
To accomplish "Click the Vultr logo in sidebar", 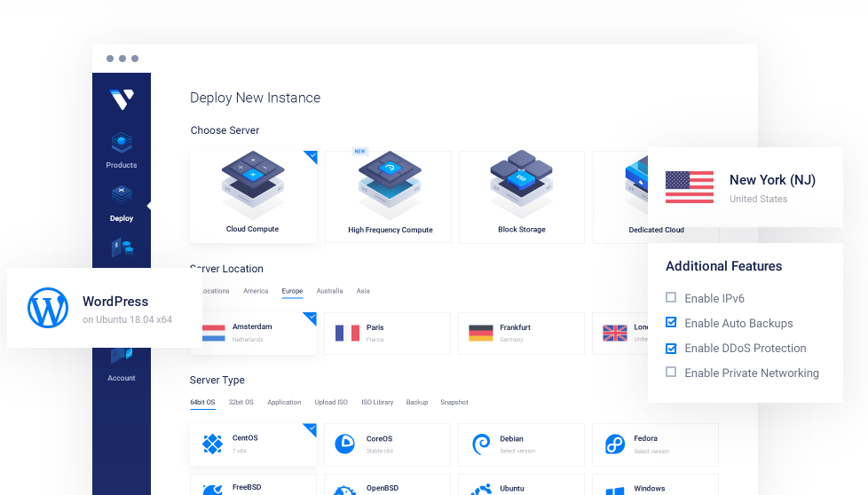I will point(122,99).
